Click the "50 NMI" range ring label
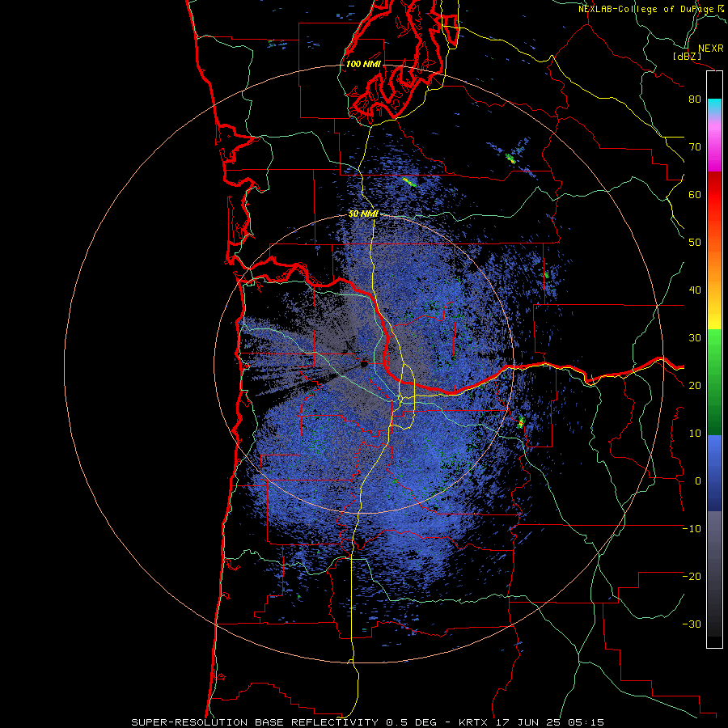 pos(363,214)
